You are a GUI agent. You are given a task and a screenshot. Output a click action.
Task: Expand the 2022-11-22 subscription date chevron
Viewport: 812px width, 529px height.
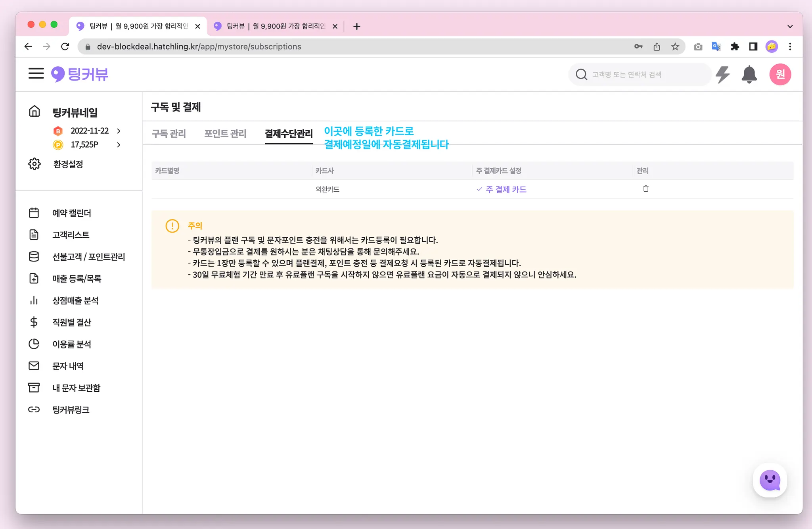point(119,131)
